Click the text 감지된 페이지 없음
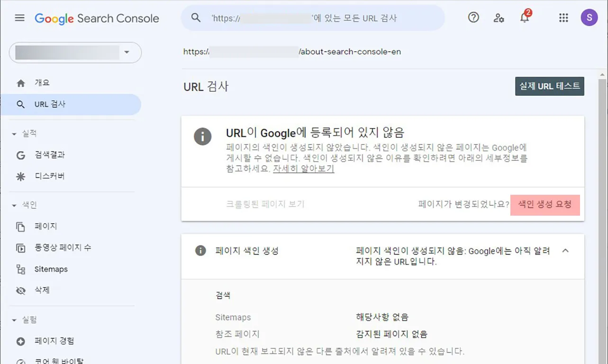The image size is (608, 364). [391, 334]
